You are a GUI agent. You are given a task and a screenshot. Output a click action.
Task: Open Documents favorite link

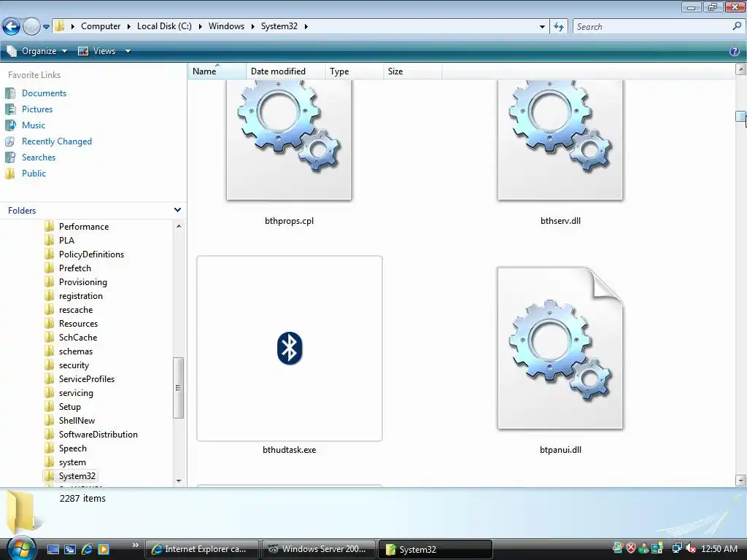coord(44,93)
